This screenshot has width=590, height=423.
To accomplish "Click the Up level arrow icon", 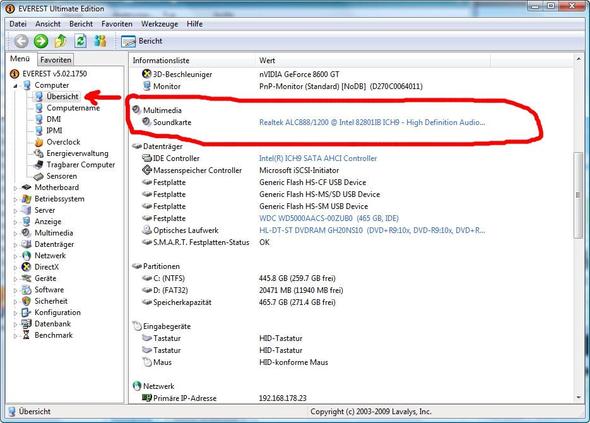I will (61, 41).
